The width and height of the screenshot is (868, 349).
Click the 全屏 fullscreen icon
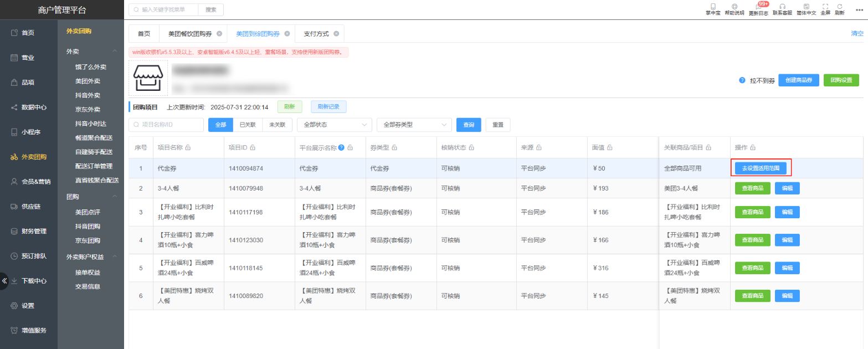coord(825,6)
